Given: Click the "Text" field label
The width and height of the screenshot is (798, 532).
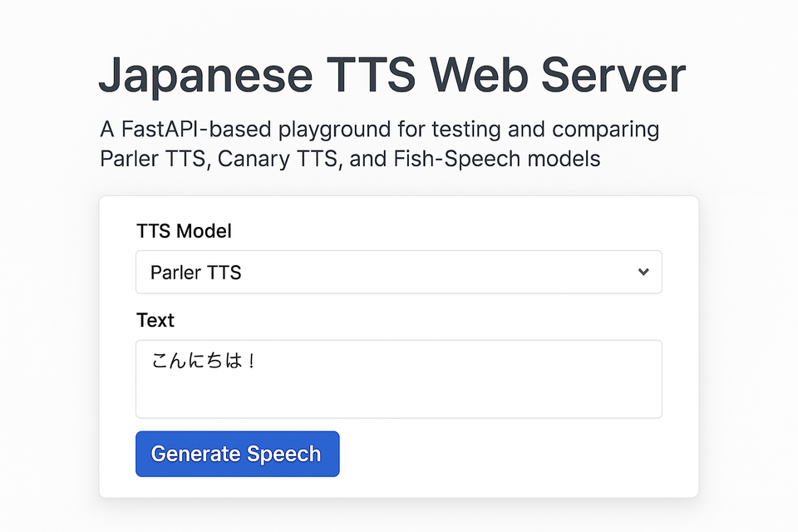Looking at the screenshot, I should (x=155, y=320).
